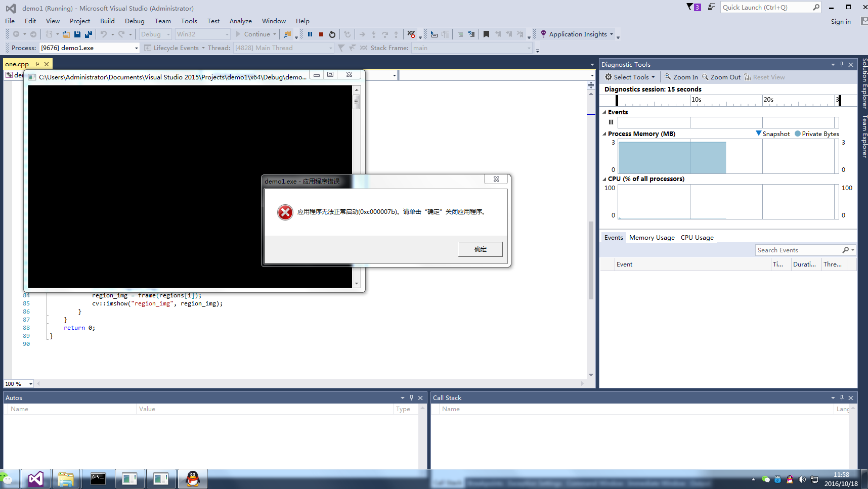Click the volume icon in system tray

coord(802,479)
